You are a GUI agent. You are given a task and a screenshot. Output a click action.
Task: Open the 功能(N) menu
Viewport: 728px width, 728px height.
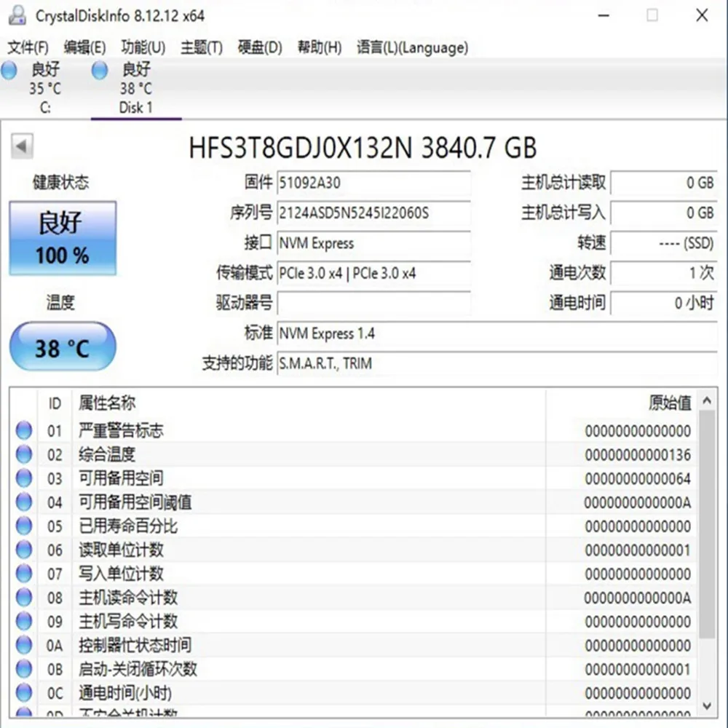(143, 47)
